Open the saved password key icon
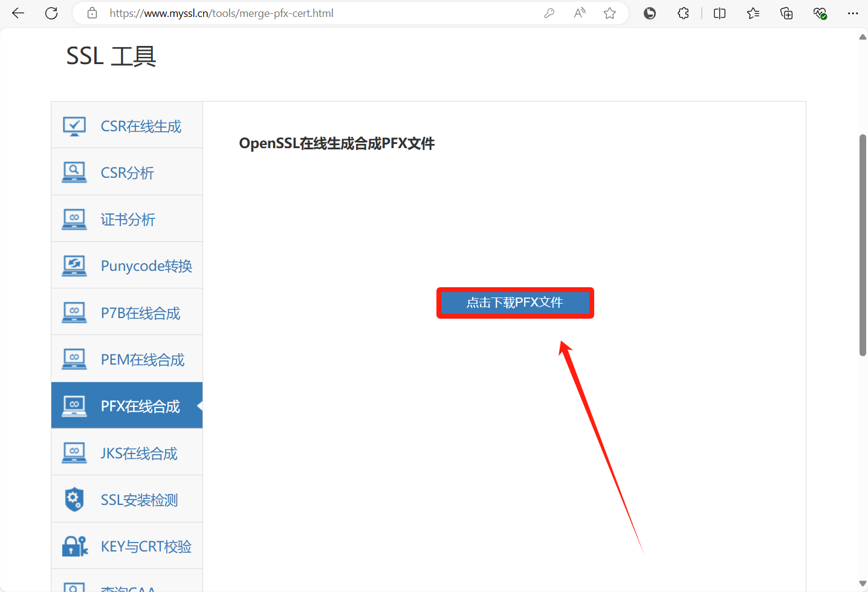868x592 pixels. (549, 13)
